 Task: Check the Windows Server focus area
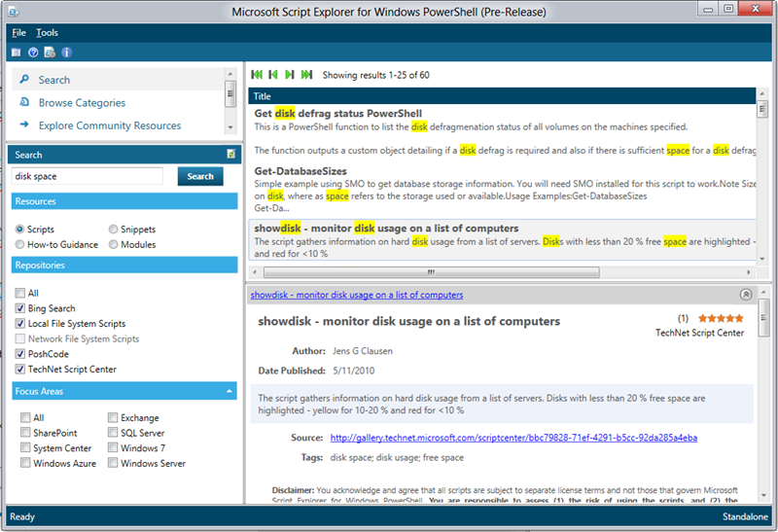click(113, 463)
